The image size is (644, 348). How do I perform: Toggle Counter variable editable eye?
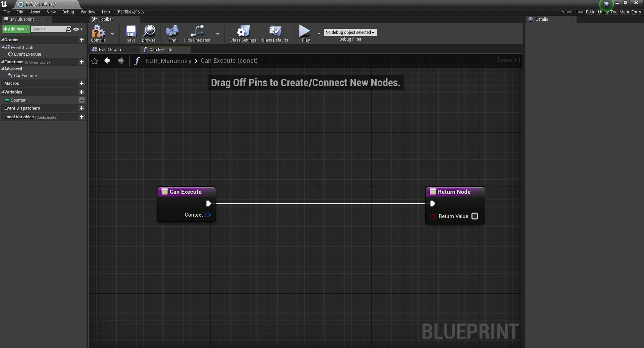82,100
